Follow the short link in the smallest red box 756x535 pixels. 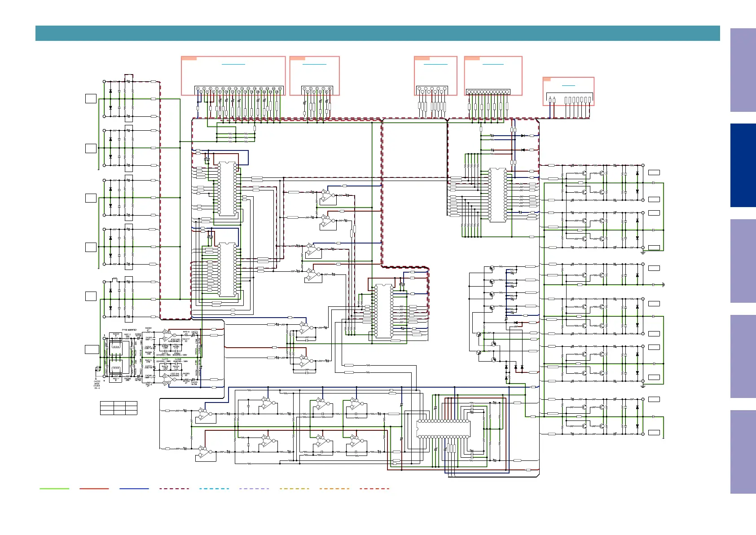(x=568, y=85)
